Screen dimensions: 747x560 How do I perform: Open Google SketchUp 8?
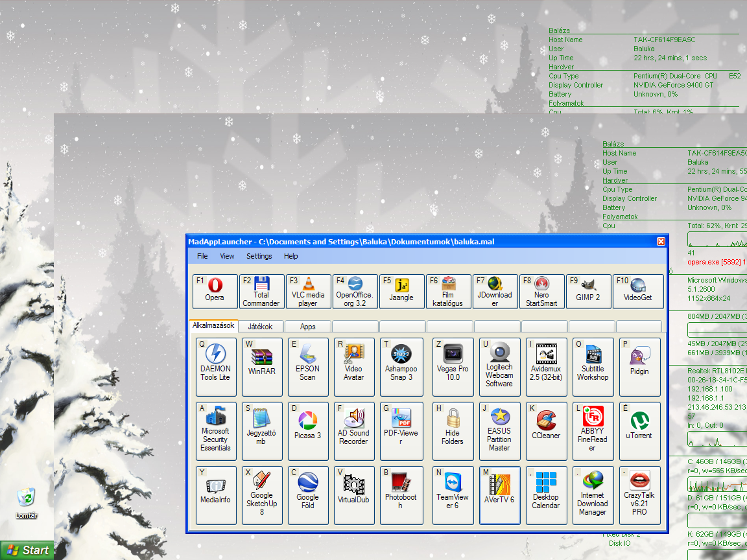tap(262, 495)
